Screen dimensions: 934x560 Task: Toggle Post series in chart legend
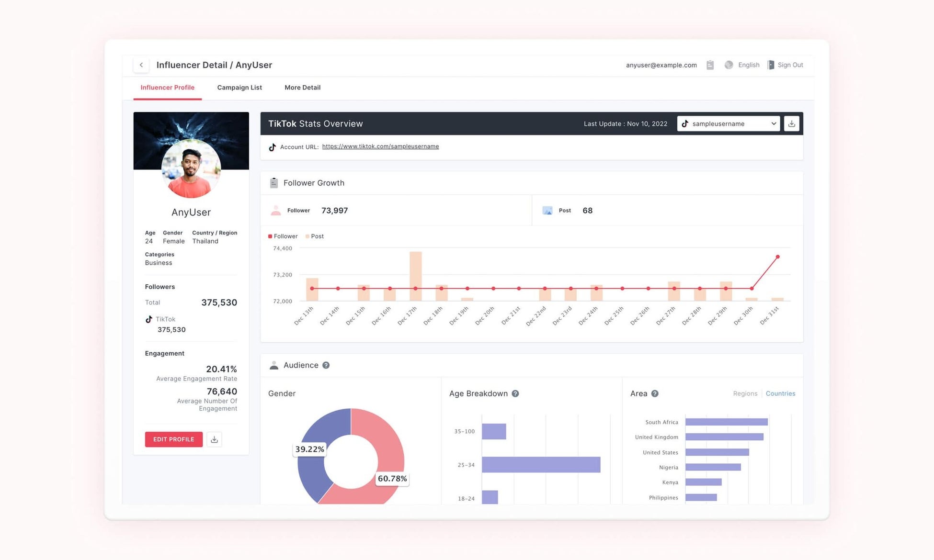point(315,236)
